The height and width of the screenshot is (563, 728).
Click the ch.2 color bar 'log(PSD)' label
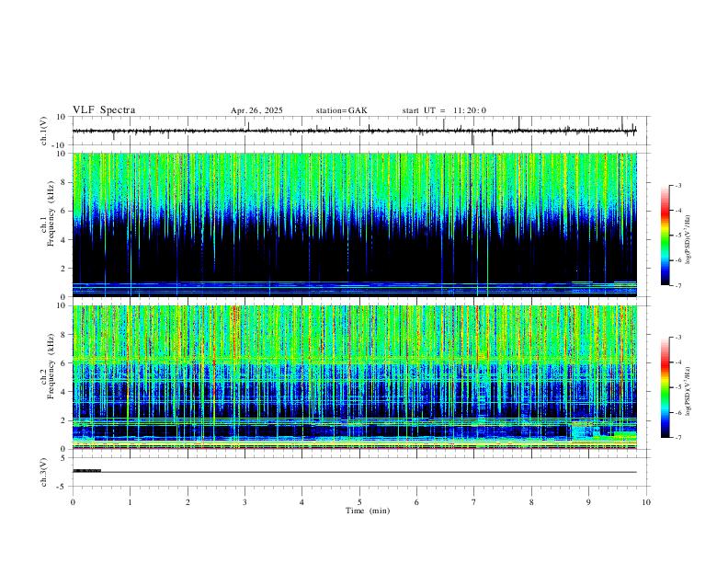[x=688, y=391]
